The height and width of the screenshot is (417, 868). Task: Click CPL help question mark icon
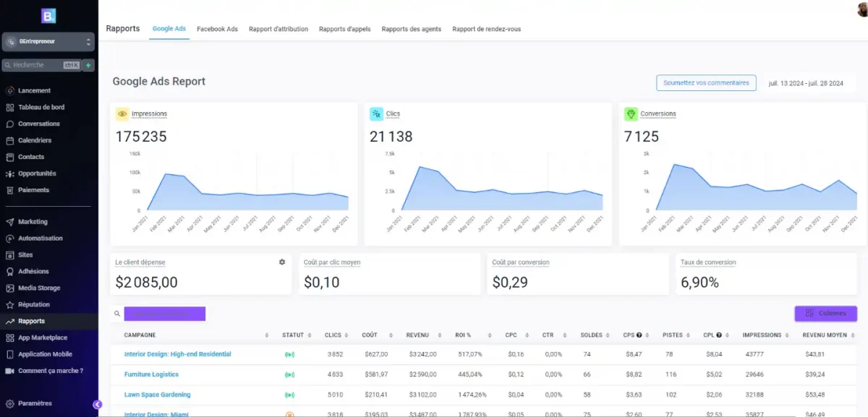719,335
